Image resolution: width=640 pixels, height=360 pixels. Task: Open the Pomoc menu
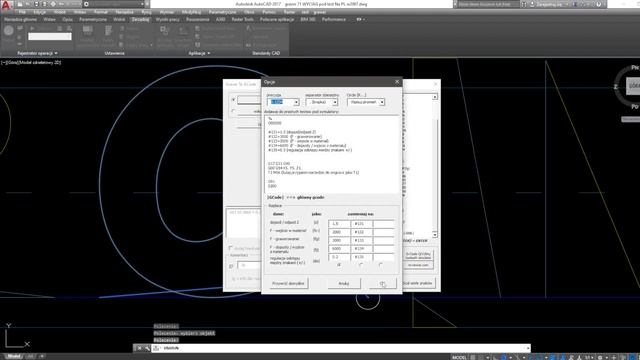click(x=269, y=12)
